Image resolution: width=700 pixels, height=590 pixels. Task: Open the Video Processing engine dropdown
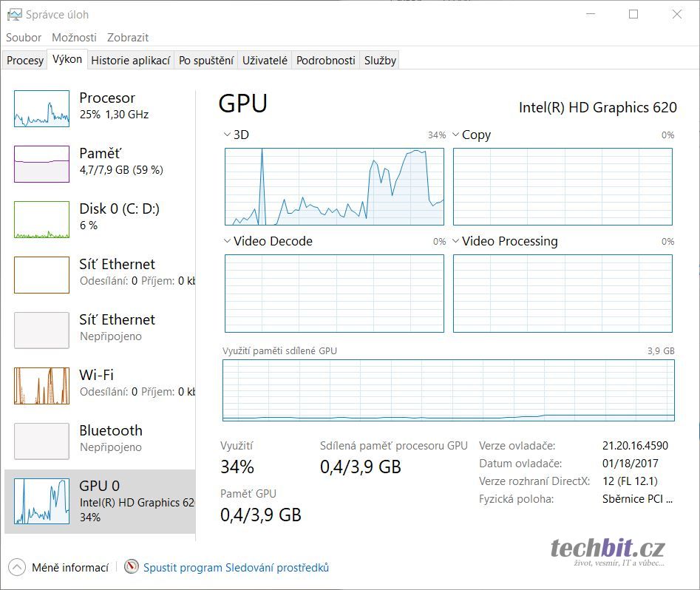pos(455,241)
